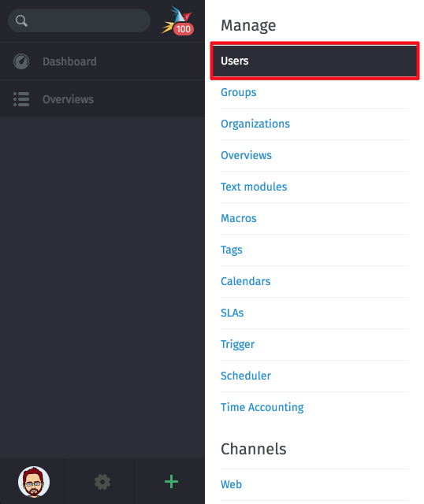Open the user avatar menu

pos(34,481)
